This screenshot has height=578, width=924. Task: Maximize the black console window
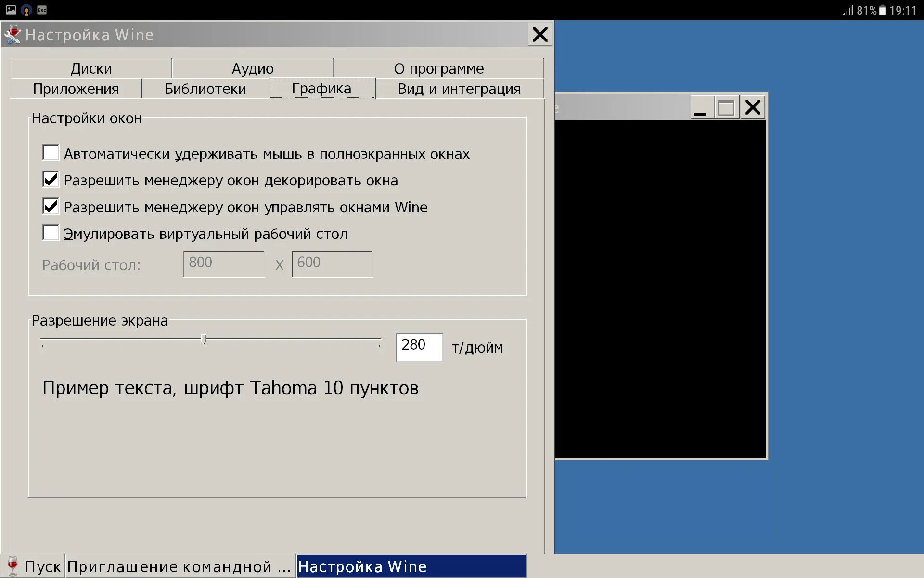(x=726, y=107)
